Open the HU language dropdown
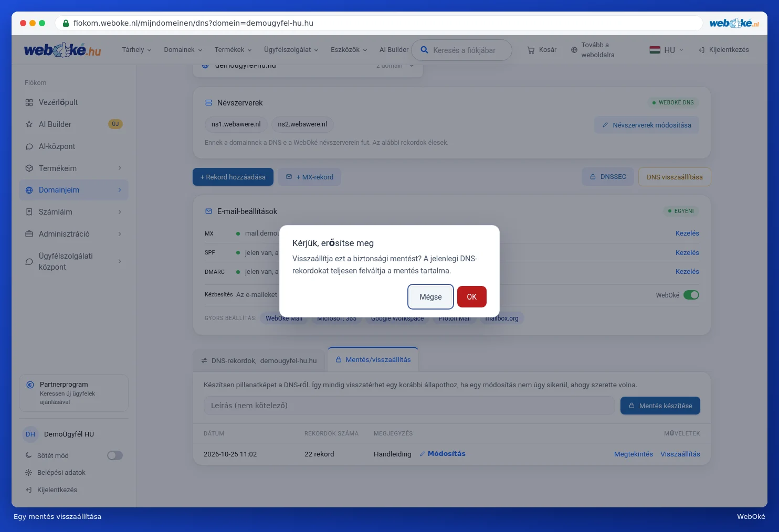The width and height of the screenshot is (779, 532). pyautogui.click(x=667, y=50)
